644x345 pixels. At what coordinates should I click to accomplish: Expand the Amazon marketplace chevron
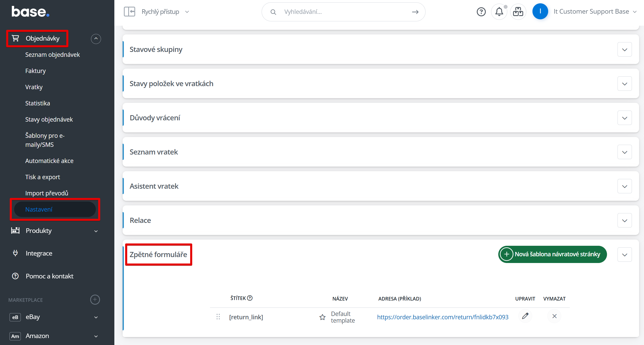(x=96, y=336)
